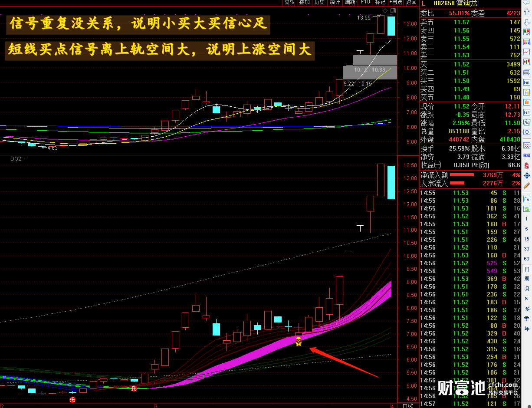
Task: Switch to 5-minute period
Action: (x=527, y=229)
